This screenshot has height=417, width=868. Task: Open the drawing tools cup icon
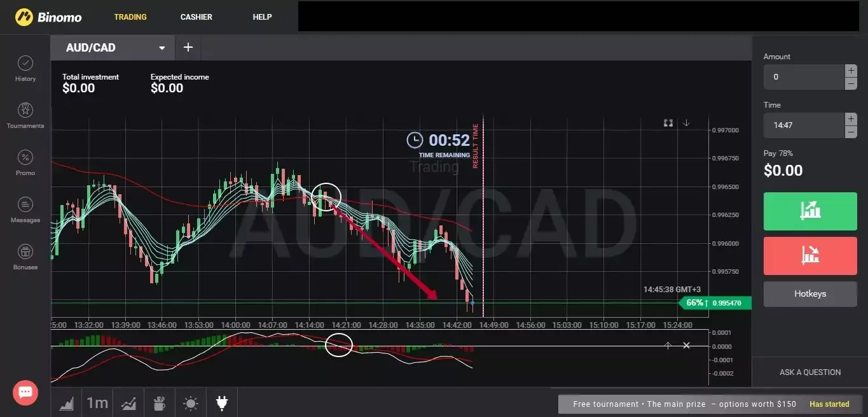160,403
